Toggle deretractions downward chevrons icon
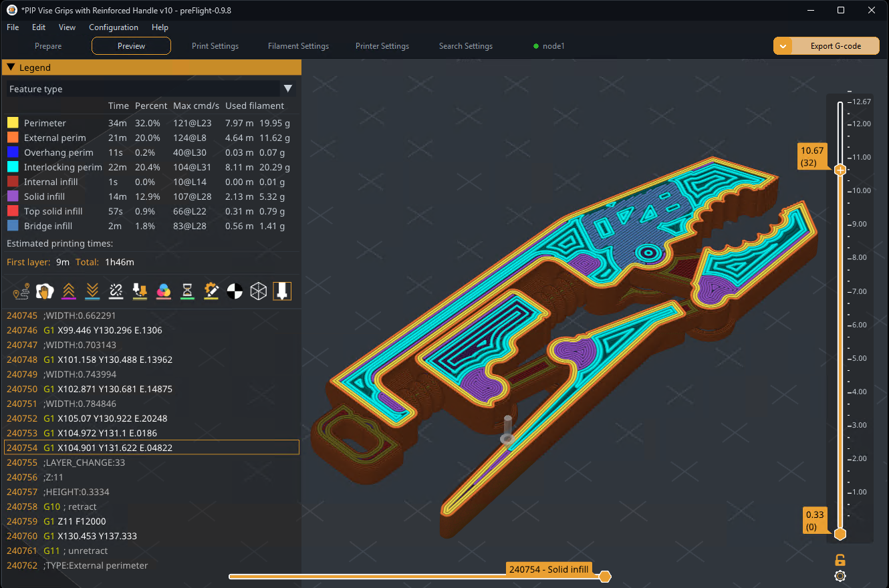This screenshot has height=588, width=889. (x=92, y=291)
